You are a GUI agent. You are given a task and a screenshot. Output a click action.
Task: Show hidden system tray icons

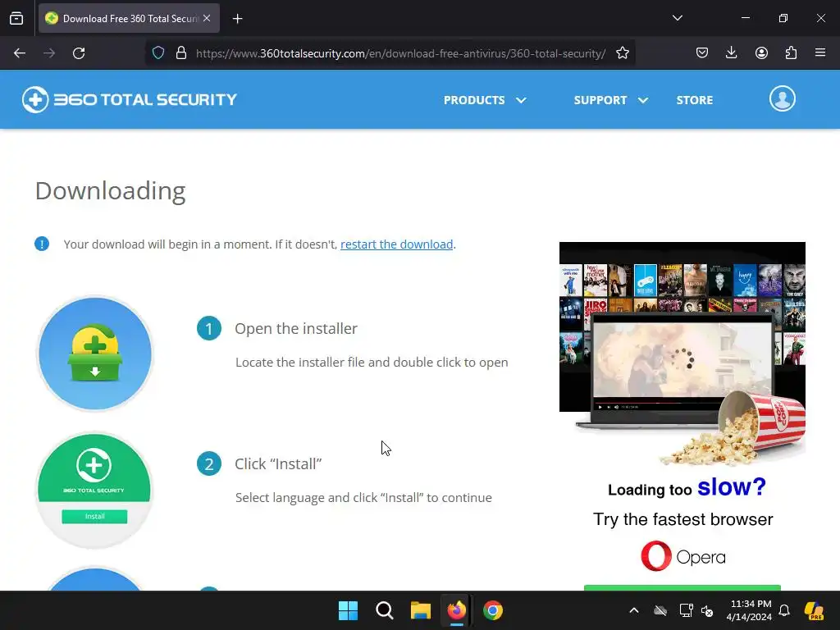(x=634, y=610)
